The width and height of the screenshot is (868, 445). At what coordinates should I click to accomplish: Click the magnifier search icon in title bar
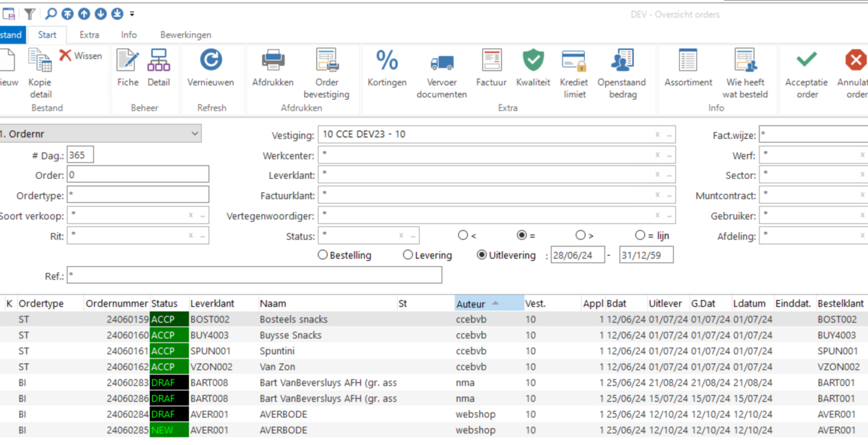point(51,14)
